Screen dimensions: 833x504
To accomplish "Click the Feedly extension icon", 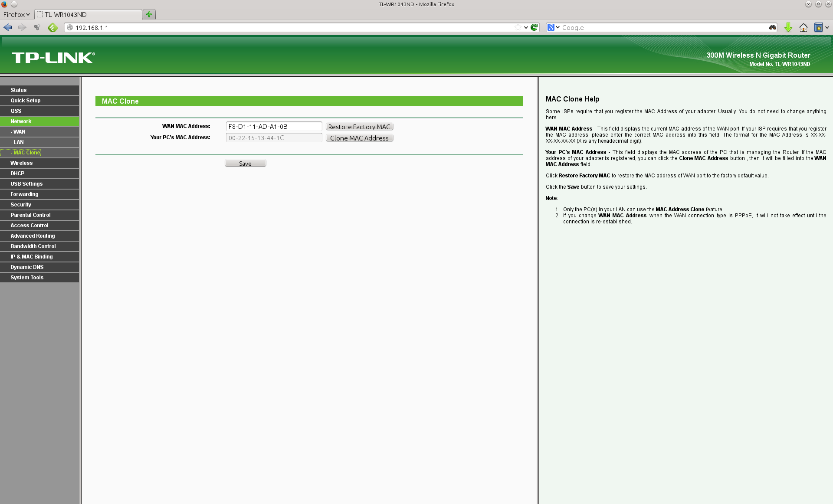I will click(52, 27).
